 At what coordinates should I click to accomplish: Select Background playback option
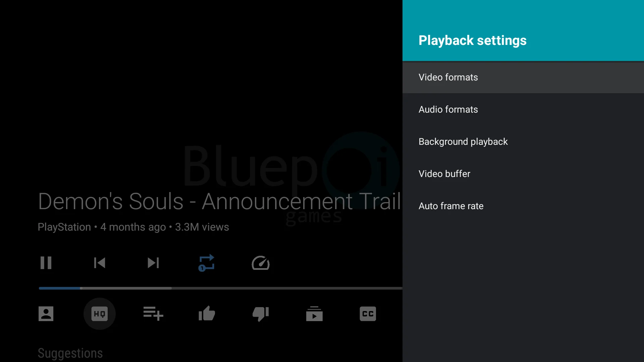(x=523, y=141)
